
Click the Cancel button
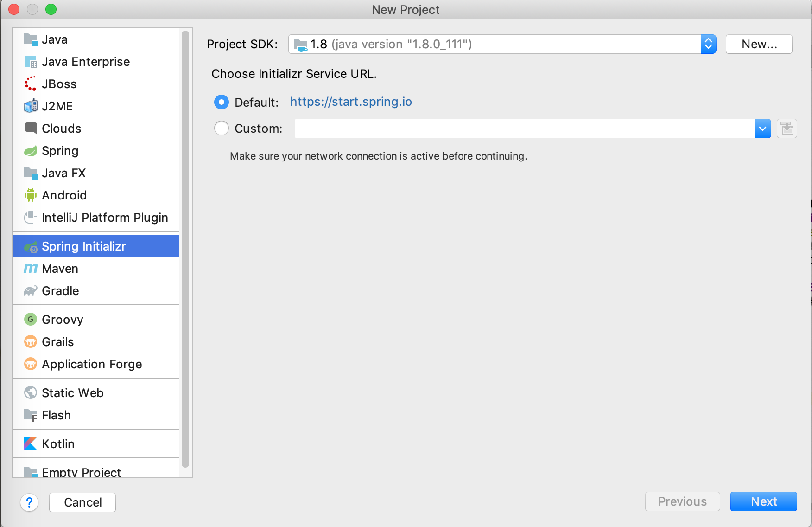(x=82, y=502)
